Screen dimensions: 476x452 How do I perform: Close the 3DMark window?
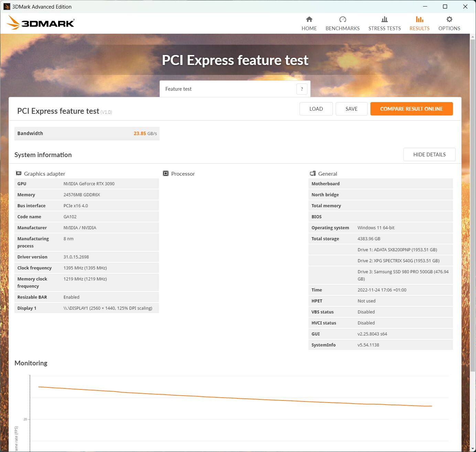click(465, 7)
